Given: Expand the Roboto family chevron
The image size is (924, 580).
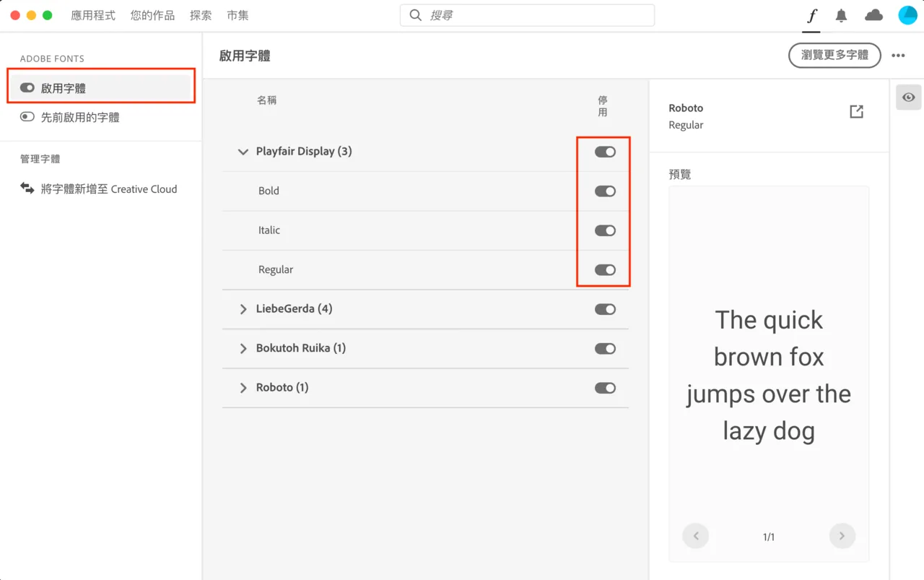Looking at the screenshot, I should click(243, 388).
